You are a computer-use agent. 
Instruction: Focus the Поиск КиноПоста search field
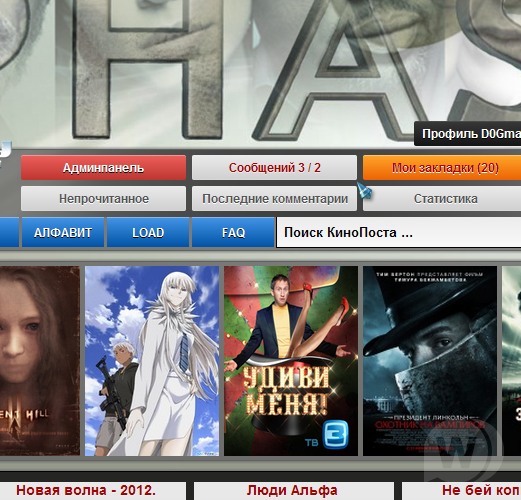(x=399, y=232)
